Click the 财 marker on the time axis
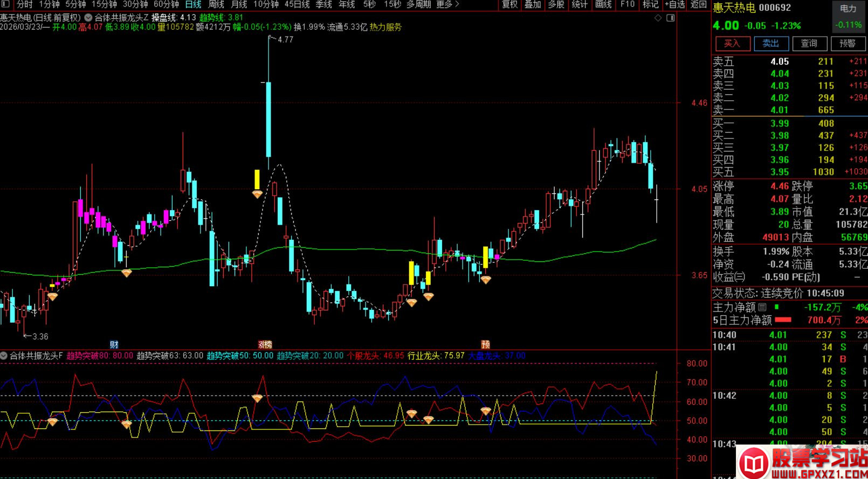 (114, 344)
